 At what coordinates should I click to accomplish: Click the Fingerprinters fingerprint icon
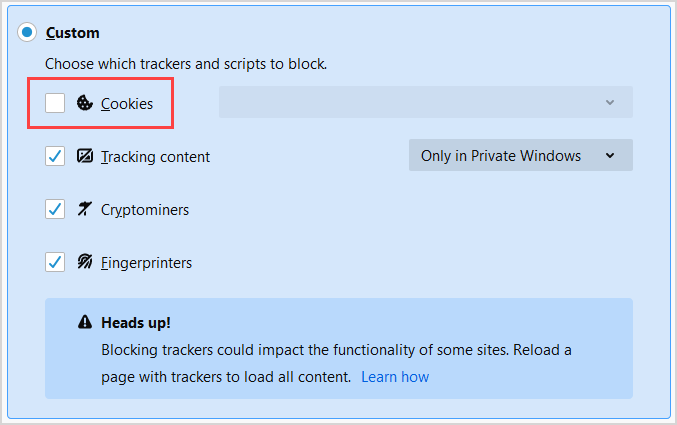85,262
